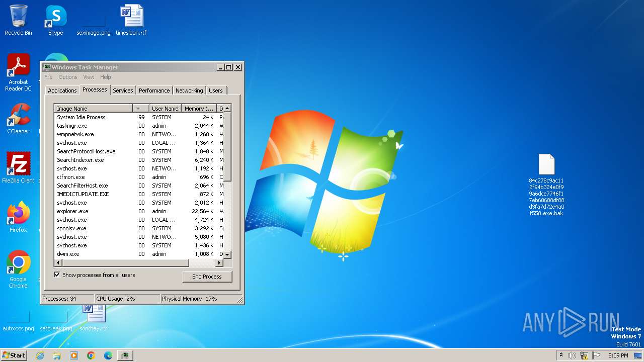Image resolution: width=644 pixels, height=362 pixels.
Task: Select the SearchProtocolHost.exe process
Action: click(139, 151)
